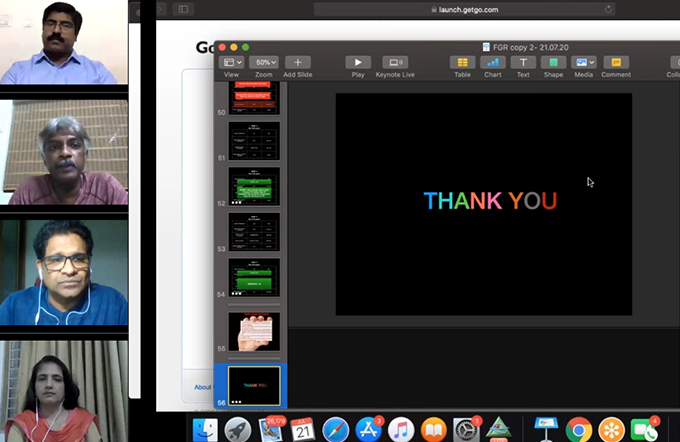The width and height of the screenshot is (680, 442).
Task: Open Books app in the Dock
Action: [x=434, y=430]
